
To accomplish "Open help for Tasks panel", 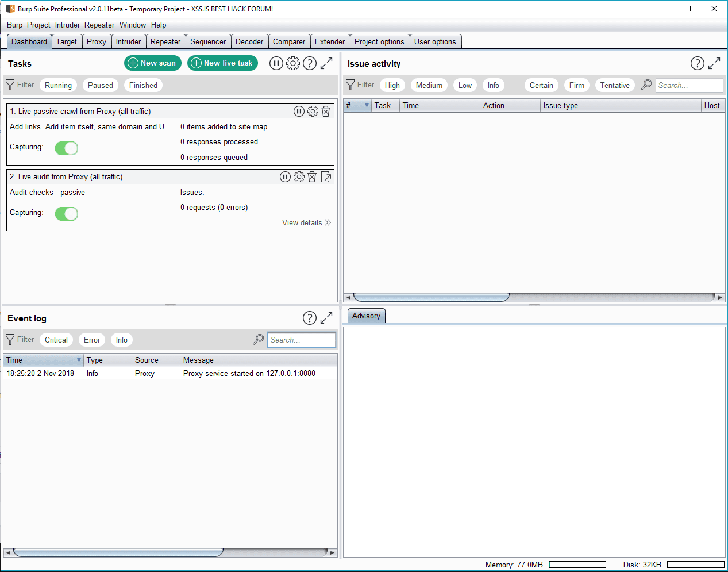I will pos(310,63).
